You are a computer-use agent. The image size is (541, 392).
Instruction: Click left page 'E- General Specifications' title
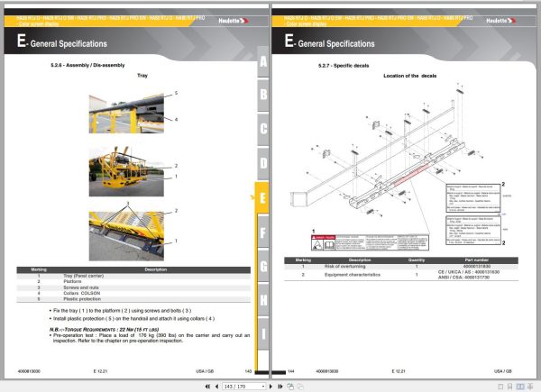[61, 41]
